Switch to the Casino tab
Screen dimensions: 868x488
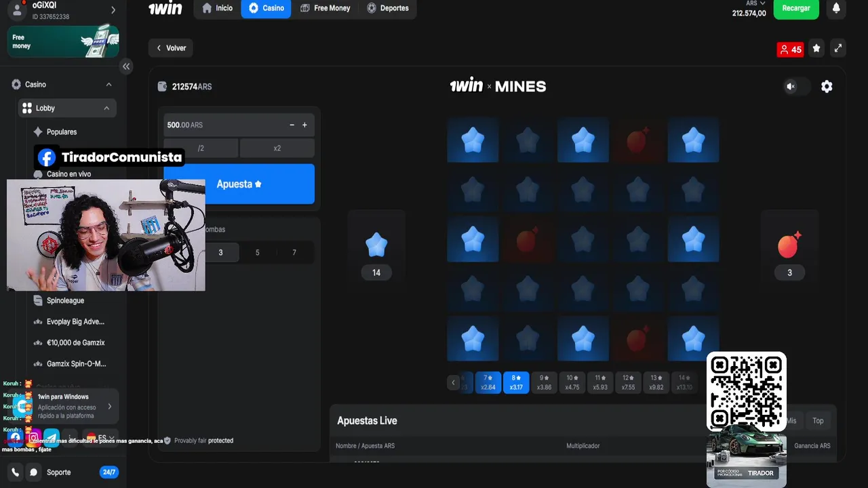coord(266,8)
